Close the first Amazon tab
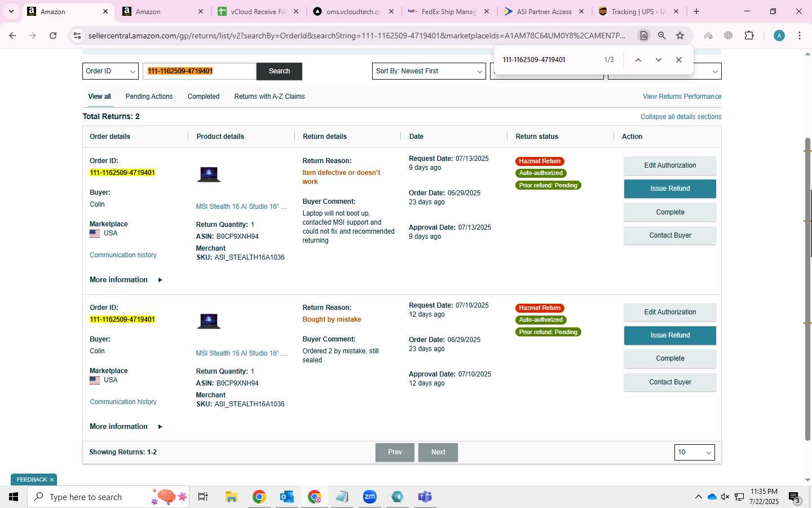The height and width of the screenshot is (508, 812). (105, 11)
